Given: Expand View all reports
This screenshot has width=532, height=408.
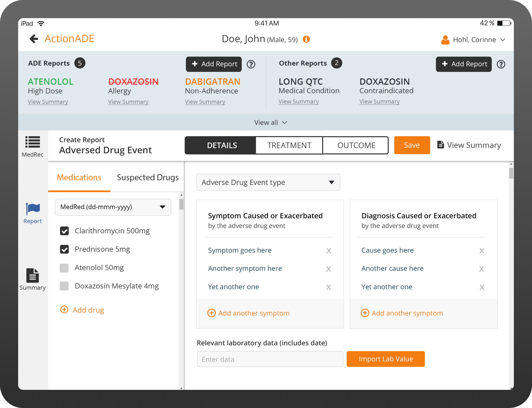Looking at the screenshot, I should (x=271, y=122).
